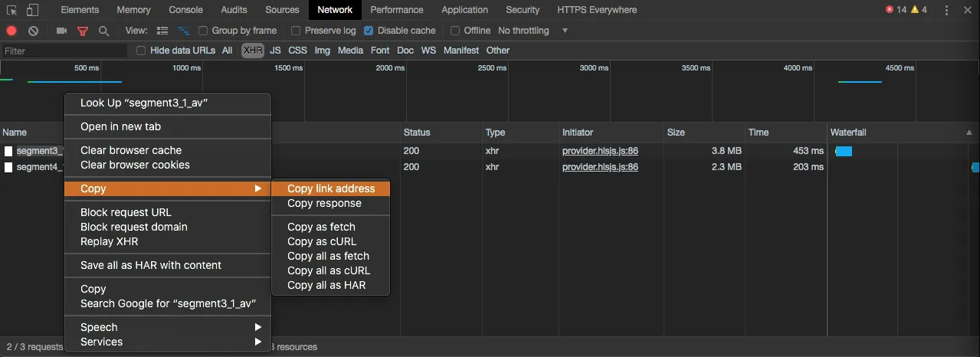Stop recording network log with red button
The image size is (980, 357).
click(x=11, y=31)
